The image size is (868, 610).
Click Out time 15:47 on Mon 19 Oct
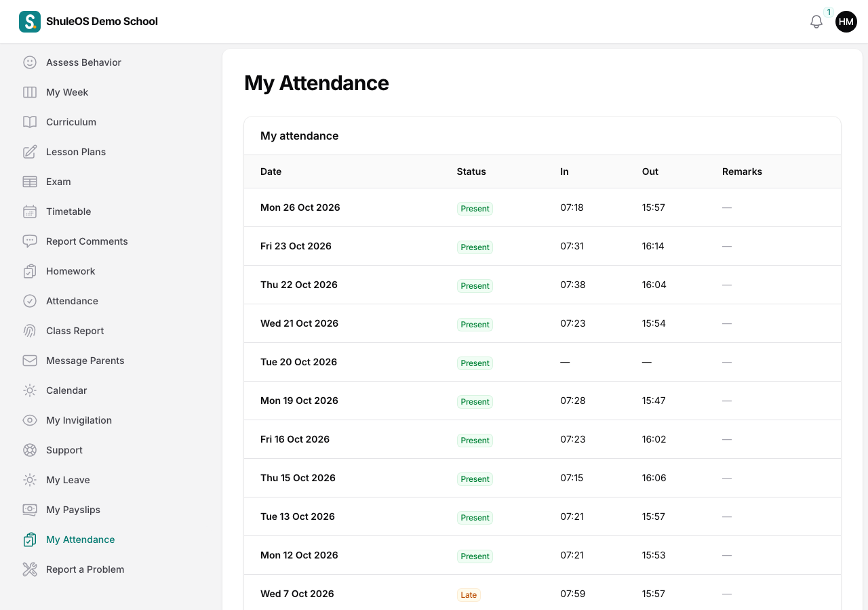tap(654, 401)
